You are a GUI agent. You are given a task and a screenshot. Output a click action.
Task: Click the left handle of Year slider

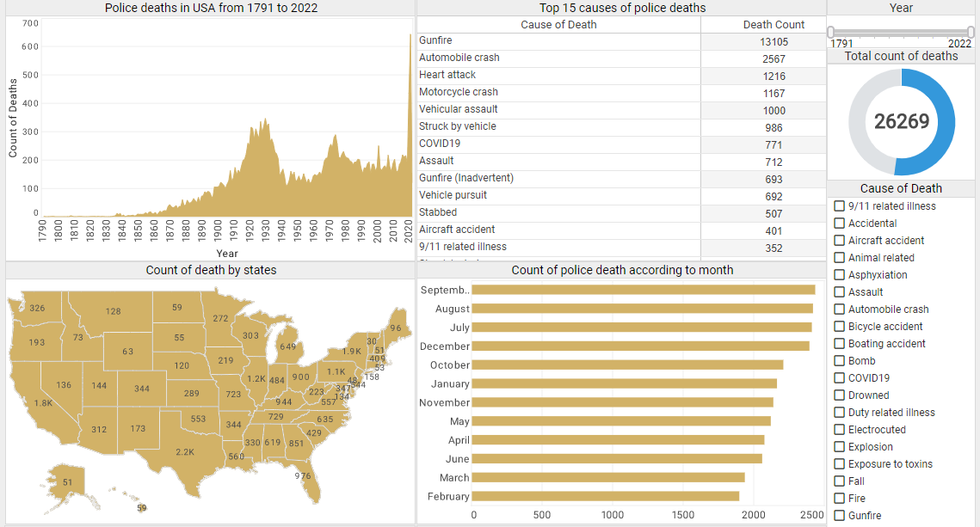pyautogui.click(x=831, y=32)
